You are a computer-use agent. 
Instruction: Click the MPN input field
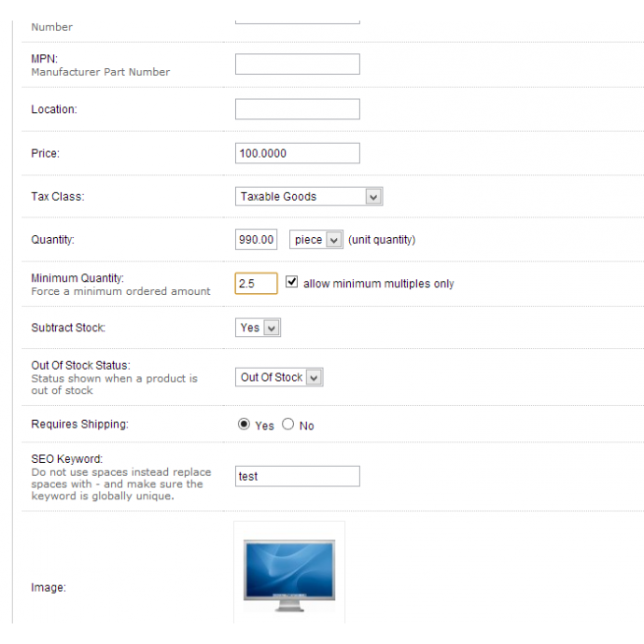click(x=298, y=64)
